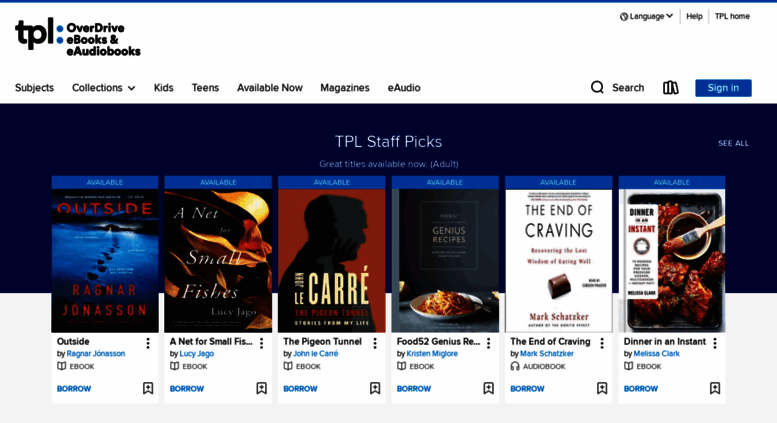The image size is (777, 423).
Task: Click the ebook icon under Outside
Action: coord(61,366)
